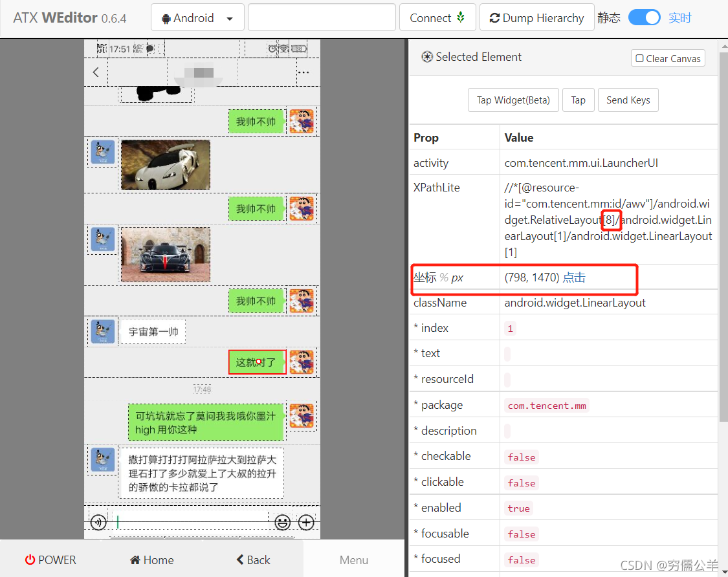728x577 pixels.
Task: Click the Send Keys button
Action: point(628,100)
